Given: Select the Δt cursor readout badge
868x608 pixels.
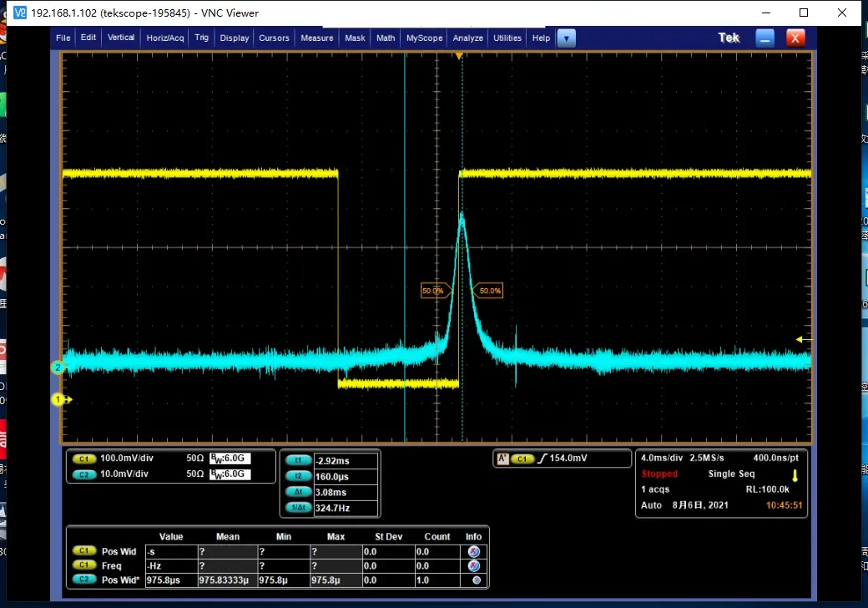Looking at the screenshot, I should (x=297, y=492).
